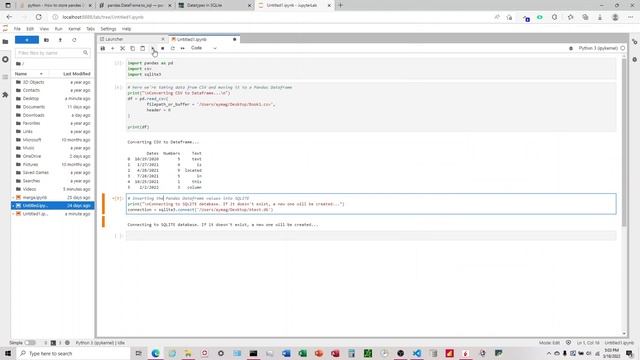Create a new folder in file browser

[x=46, y=40]
